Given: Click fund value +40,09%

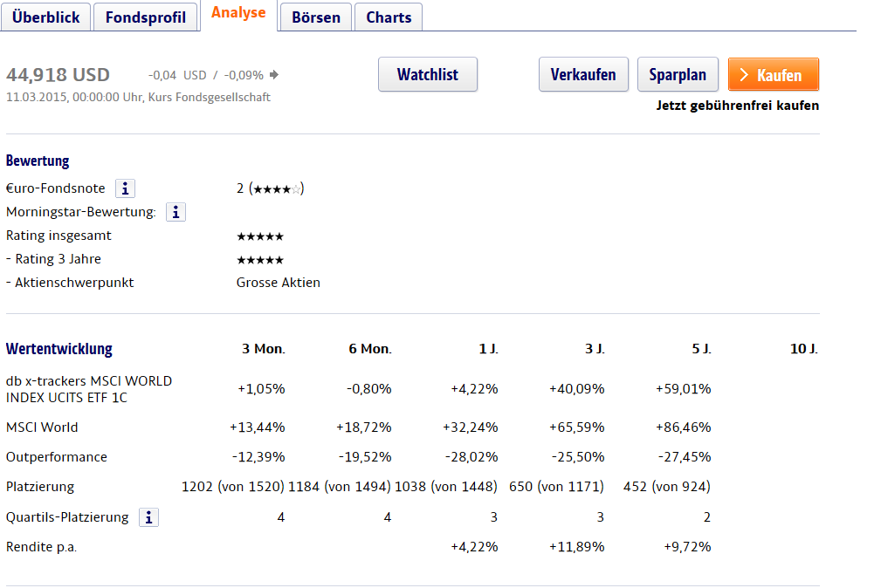Looking at the screenshot, I should (577, 389).
